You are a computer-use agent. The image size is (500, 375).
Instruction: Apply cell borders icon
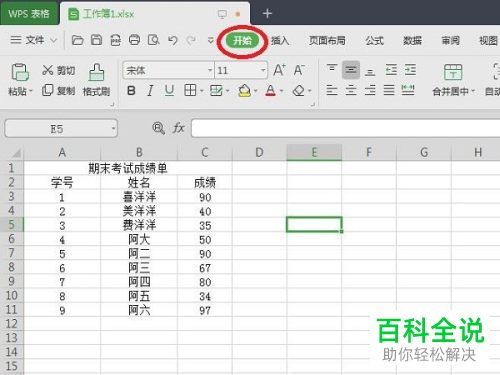tap(190, 90)
